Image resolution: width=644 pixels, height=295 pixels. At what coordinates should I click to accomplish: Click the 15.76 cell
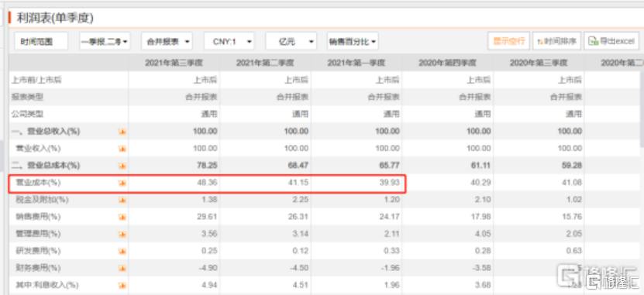[573, 217]
